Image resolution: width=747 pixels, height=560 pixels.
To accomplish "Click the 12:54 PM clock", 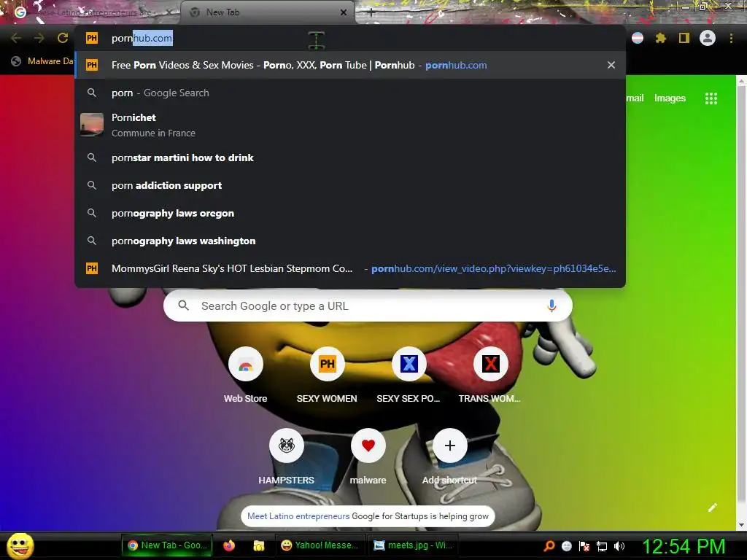I will pyautogui.click(x=684, y=546).
